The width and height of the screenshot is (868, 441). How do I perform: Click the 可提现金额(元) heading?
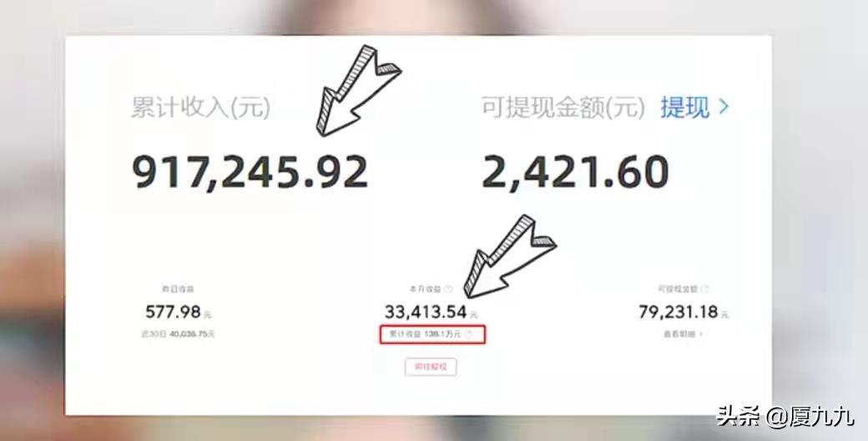coord(563,108)
